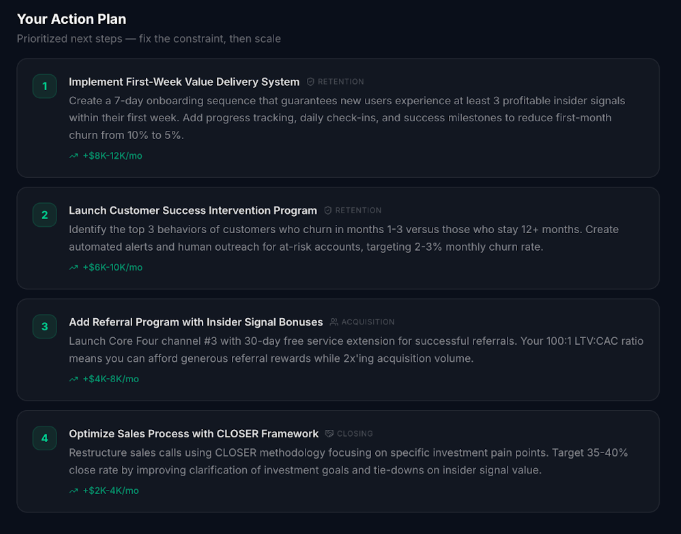
Task: Select Optimize Sales Process with CLOSER Framework
Action: [x=191, y=434]
